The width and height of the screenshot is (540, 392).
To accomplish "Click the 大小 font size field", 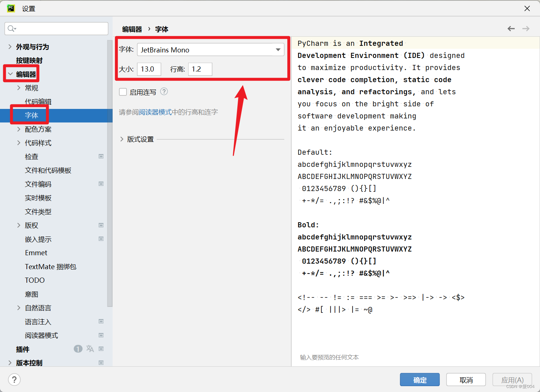I will coord(149,69).
